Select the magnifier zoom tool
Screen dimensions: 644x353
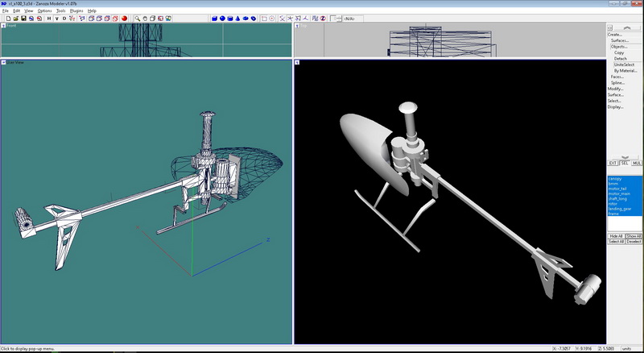click(138, 18)
